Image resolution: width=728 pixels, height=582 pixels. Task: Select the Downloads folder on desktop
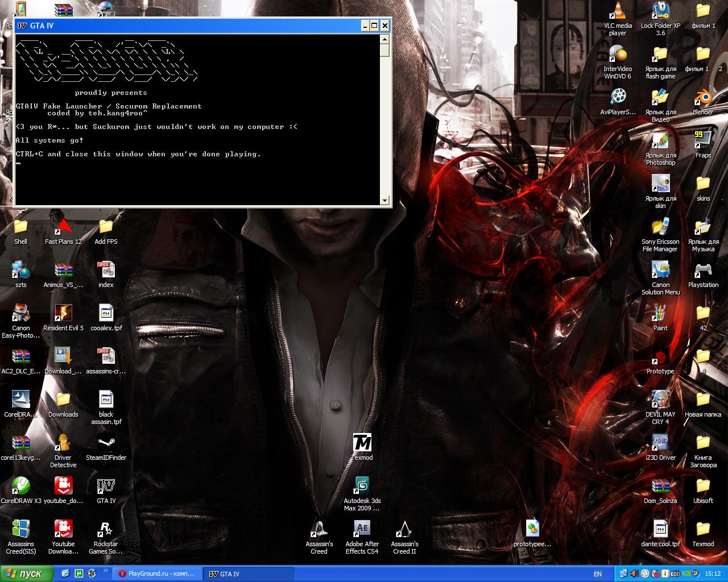point(63,404)
